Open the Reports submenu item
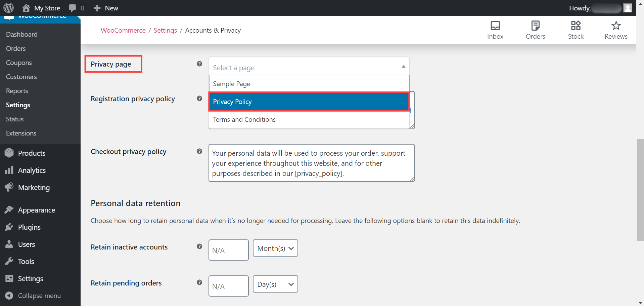 [17, 91]
